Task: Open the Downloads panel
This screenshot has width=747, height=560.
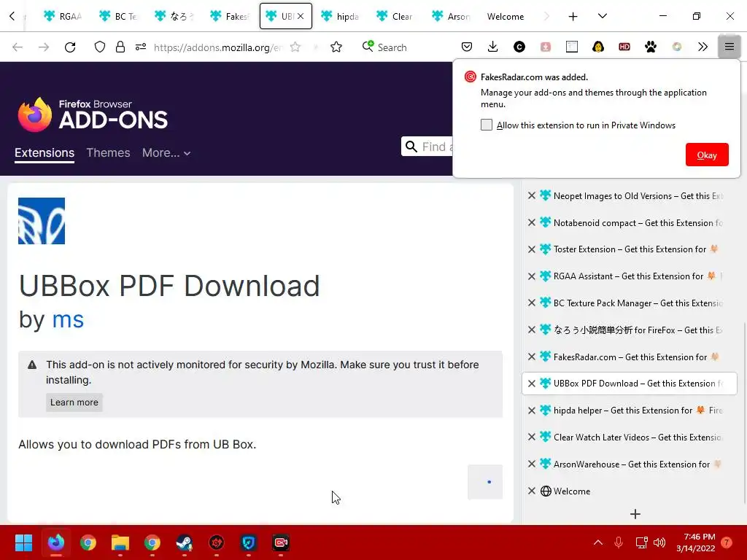Action: (x=493, y=47)
